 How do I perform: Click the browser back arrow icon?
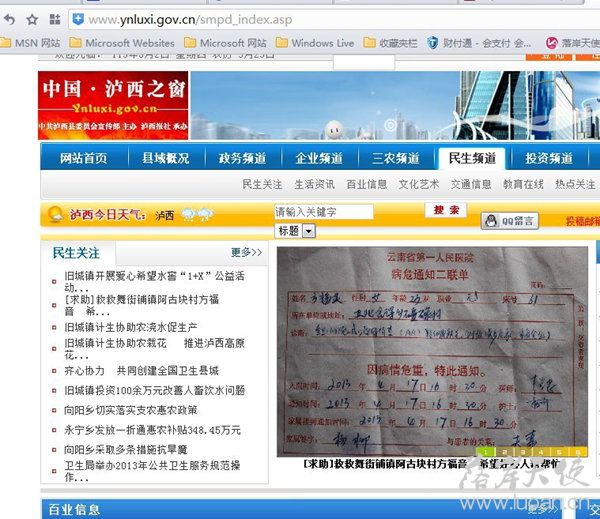click(10, 19)
